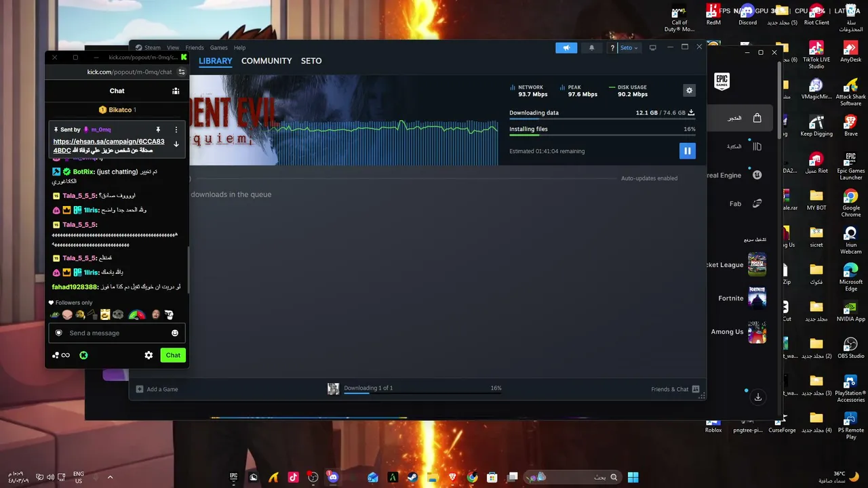The height and width of the screenshot is (488, 868).
Task: Click the Epic Games logo
Action: coord(722,81)
